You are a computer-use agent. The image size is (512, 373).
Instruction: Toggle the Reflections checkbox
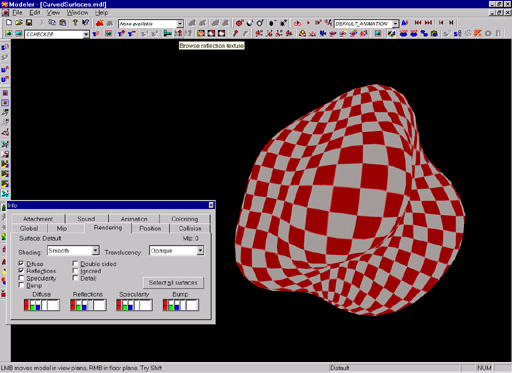pyautogui.click(x=21, y=271)
